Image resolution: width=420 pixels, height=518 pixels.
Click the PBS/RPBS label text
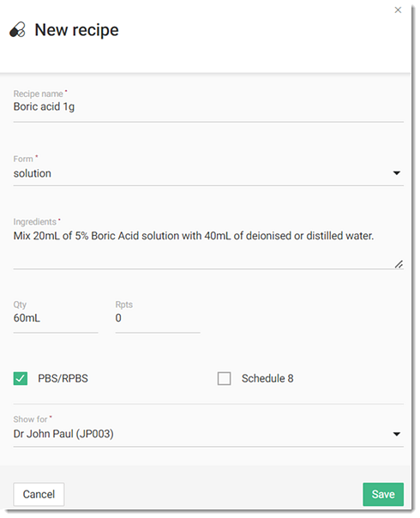[63, 378]
